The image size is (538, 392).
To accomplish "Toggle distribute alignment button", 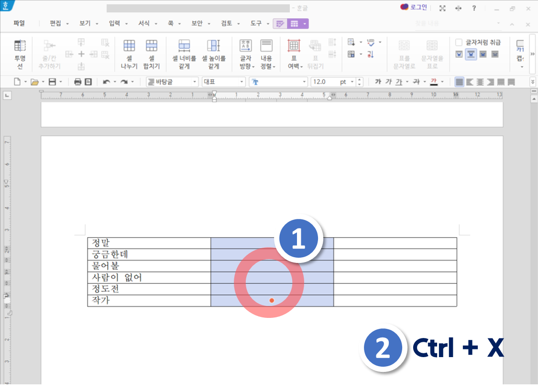I will (x=501, y=82).
